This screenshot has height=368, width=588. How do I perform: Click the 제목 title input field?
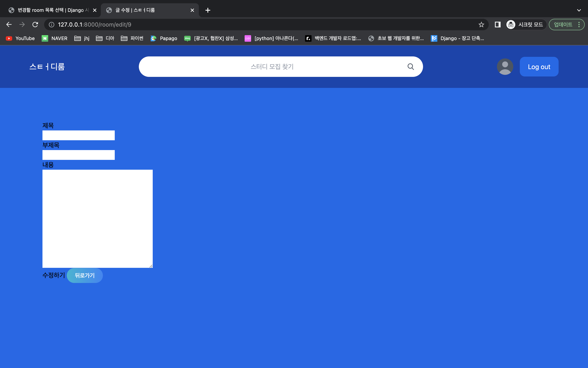point(78,135)
